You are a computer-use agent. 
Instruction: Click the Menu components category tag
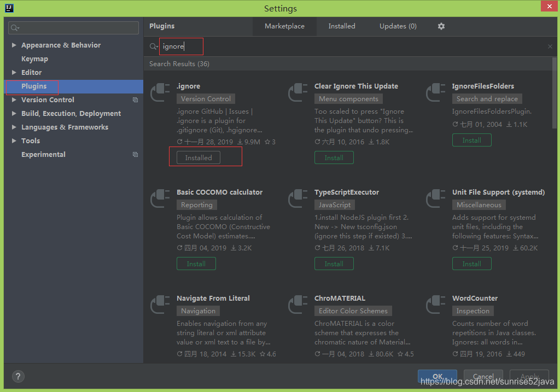[x=348, y=98]
